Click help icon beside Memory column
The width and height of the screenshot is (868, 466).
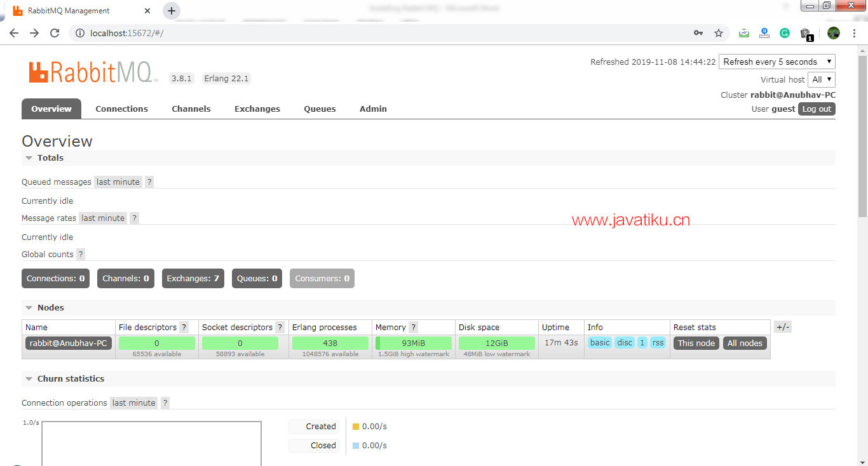pos(413,328)
